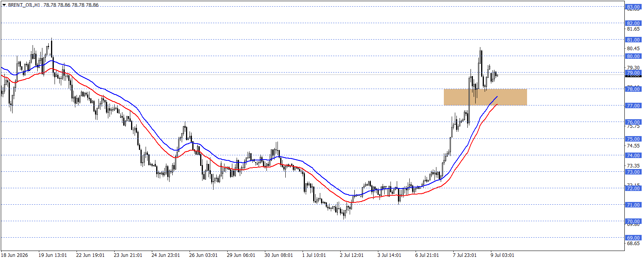This screenshot has width=644, height=260.
Task: Click the 80.45 price scale value
Action: coord(633,49)
